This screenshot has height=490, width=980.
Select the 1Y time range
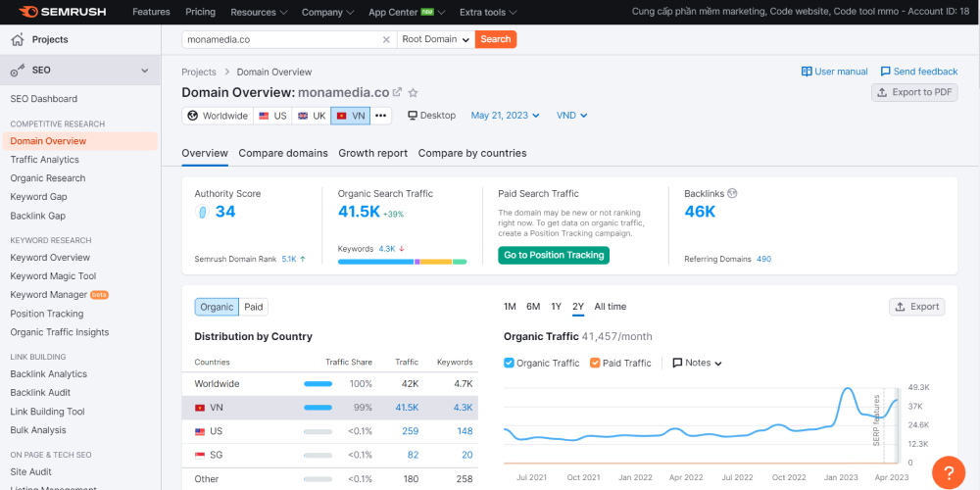(x=556, y=307)
